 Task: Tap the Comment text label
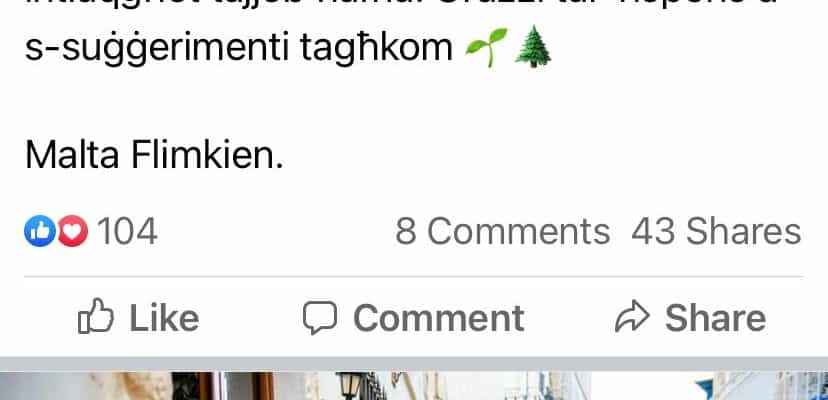coord(438,318)
